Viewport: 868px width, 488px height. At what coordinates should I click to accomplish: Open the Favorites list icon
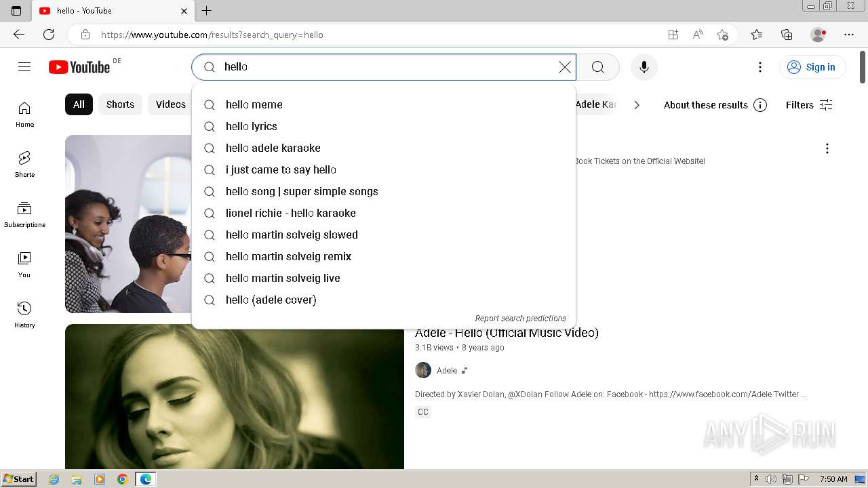[757, 35]
